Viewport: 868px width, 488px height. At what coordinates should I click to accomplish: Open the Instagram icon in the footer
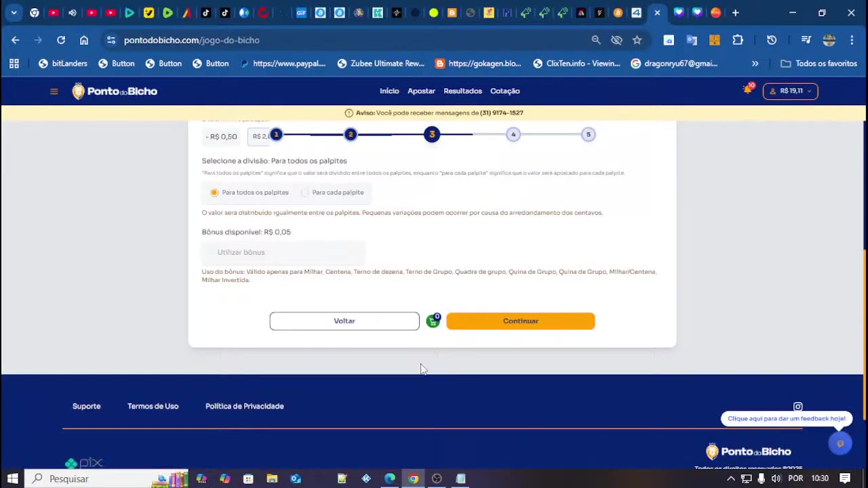[x=797, y=407]
